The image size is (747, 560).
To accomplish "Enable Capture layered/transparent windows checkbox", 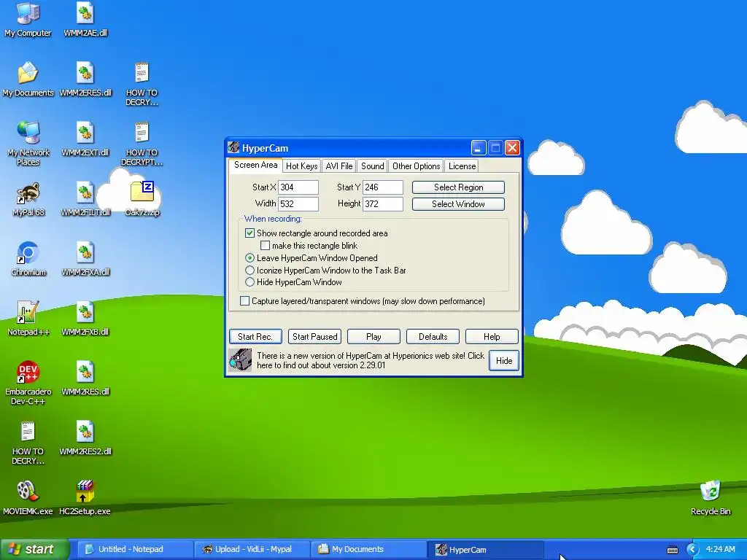I will pyautogui.click(x=244, y=301).
